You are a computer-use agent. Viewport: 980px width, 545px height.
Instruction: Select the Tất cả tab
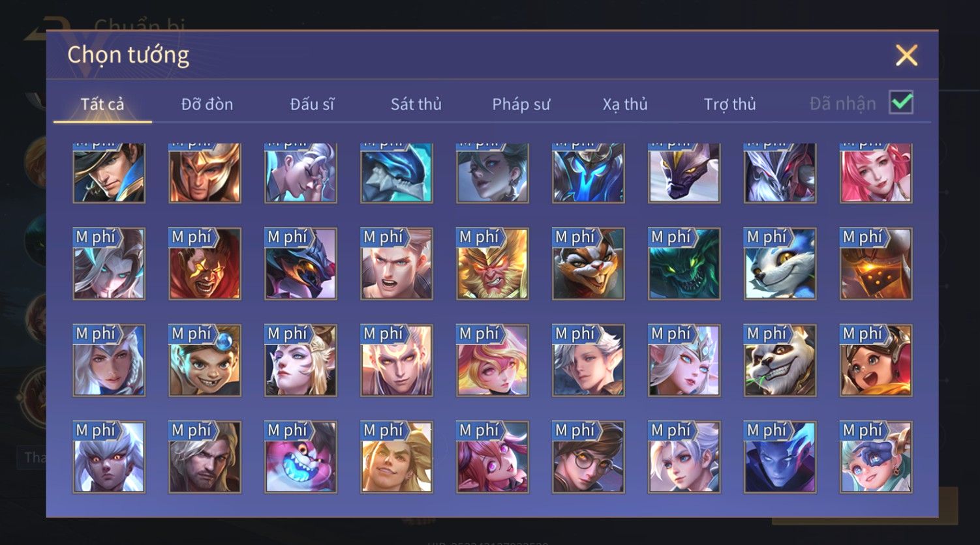(102, 104)
